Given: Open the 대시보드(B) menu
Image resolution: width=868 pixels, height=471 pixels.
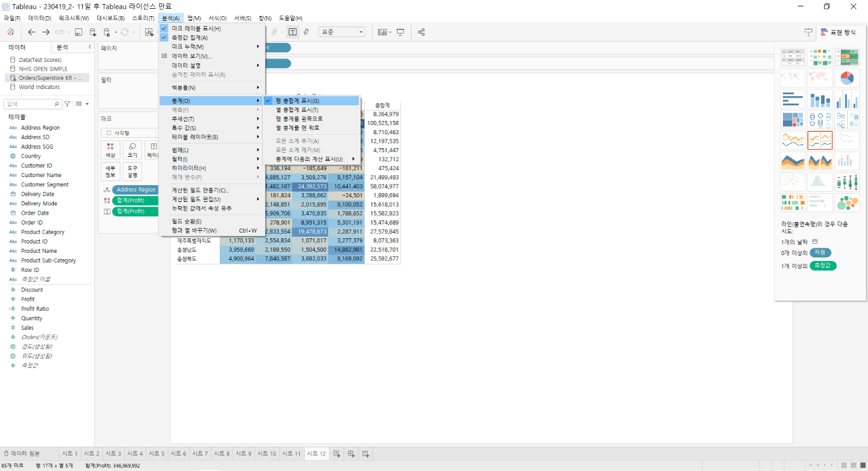Looking at the screenshot, I should pyautogui.click(x=111, y=19).
